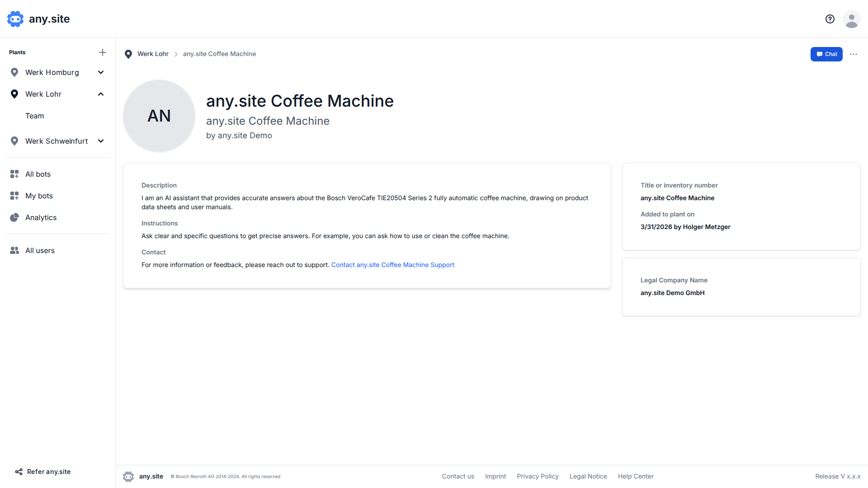Click the Release V x.x.x text
The width and height of the screenshot is (868, 488).
(838, 476)
